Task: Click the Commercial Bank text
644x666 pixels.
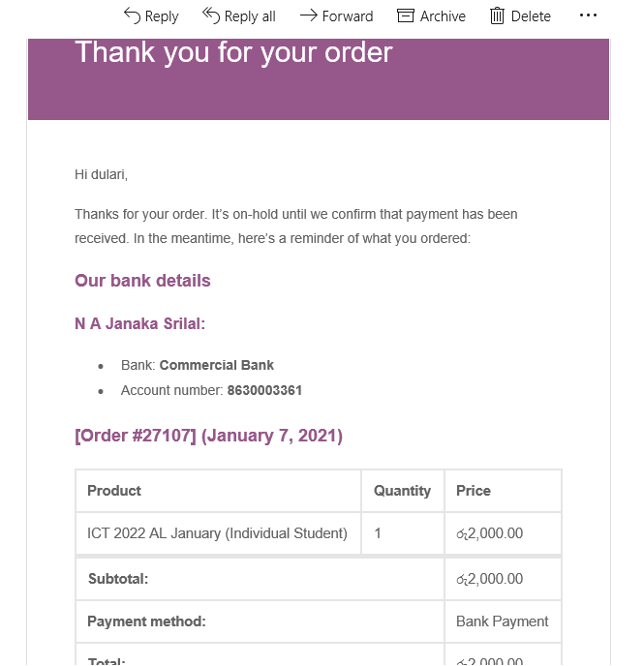Action: tap(216, 365)
